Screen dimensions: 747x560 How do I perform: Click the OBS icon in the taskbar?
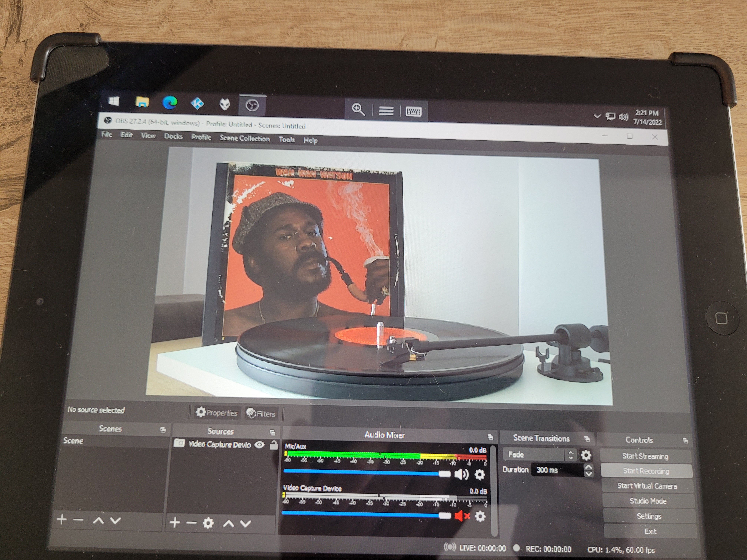[x=252, y=106]
